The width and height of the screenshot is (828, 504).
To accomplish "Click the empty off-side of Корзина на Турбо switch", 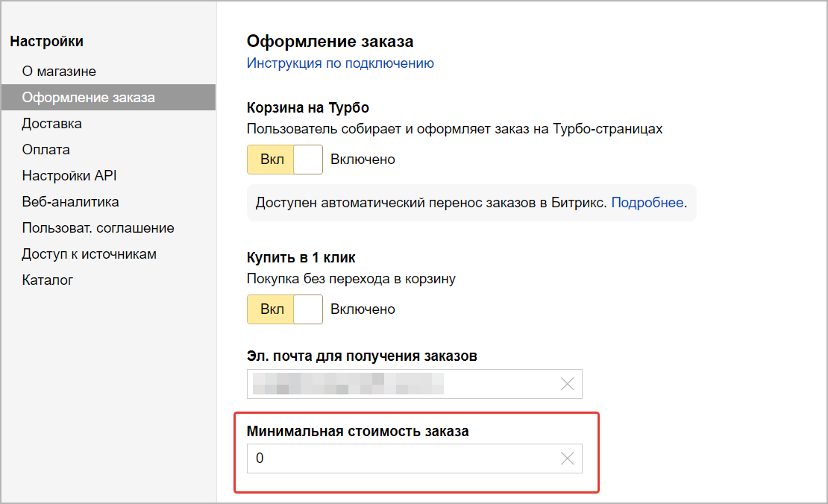I will 307,160.
